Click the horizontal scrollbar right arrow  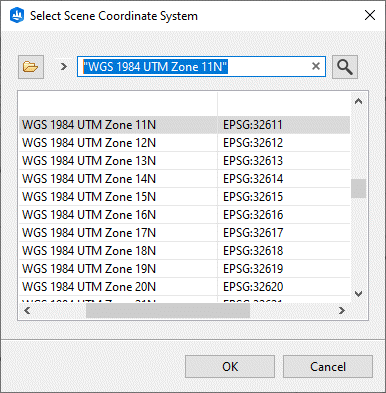pos(342,311)
